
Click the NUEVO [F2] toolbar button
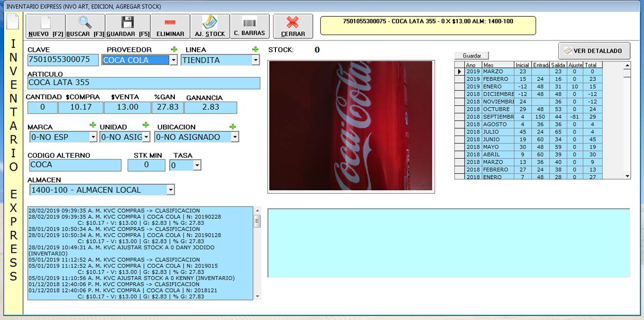(x=45, y=26)
